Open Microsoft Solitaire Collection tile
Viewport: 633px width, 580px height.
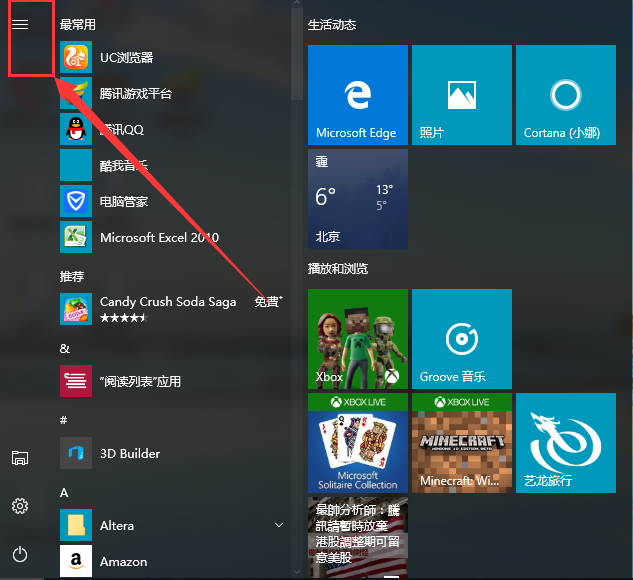point(358,443)
